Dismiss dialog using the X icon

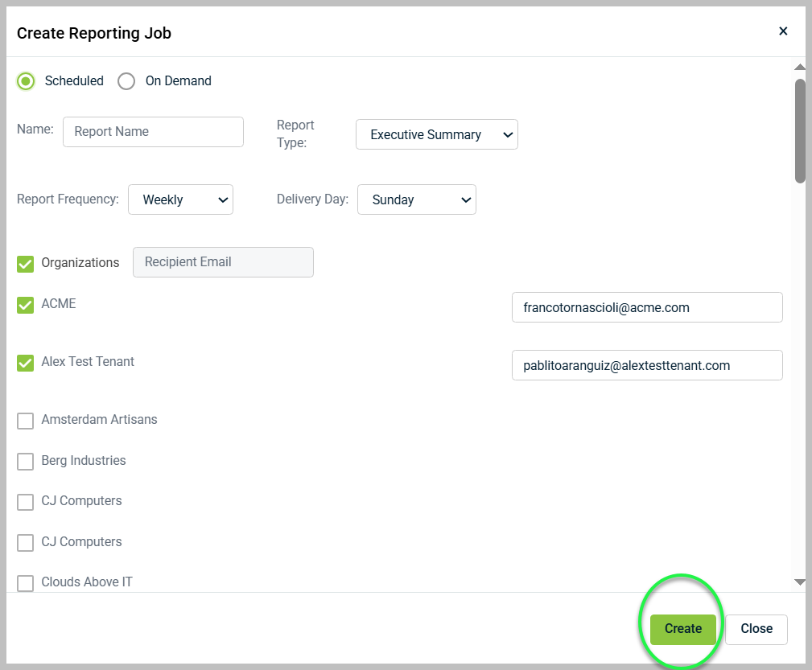click(783, 31)
